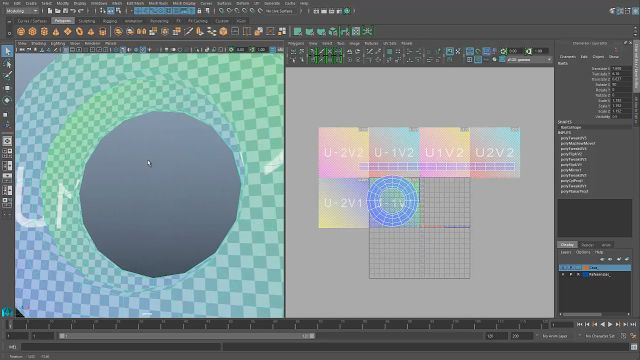Select the orange color swatch of the layer
Screen dimensions: 640x360
[586, 268]
